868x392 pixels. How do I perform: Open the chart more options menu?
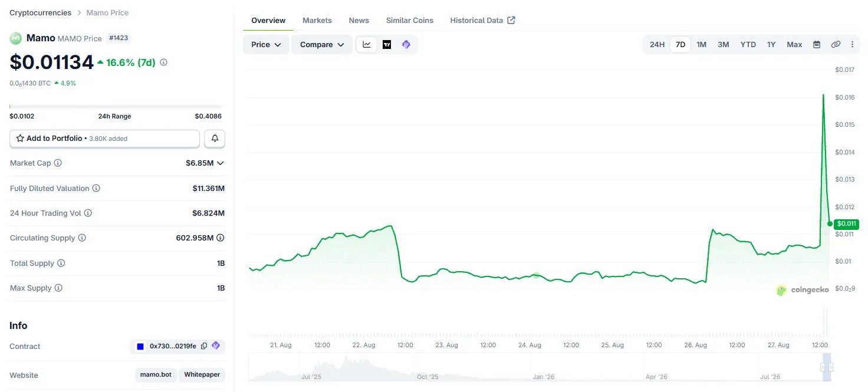852,45
